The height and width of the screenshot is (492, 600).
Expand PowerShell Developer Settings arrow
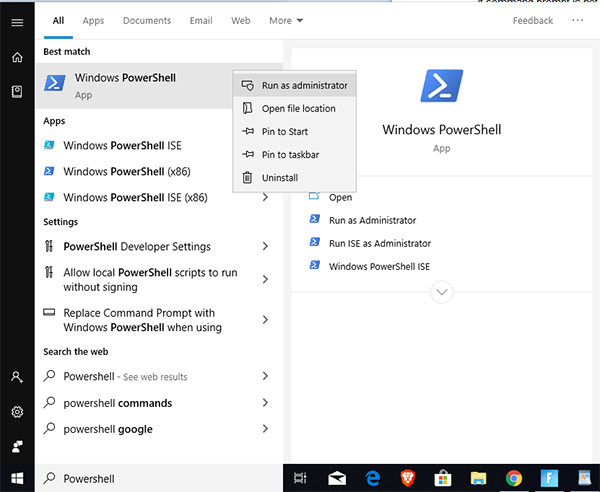click(x=265, y=246)
